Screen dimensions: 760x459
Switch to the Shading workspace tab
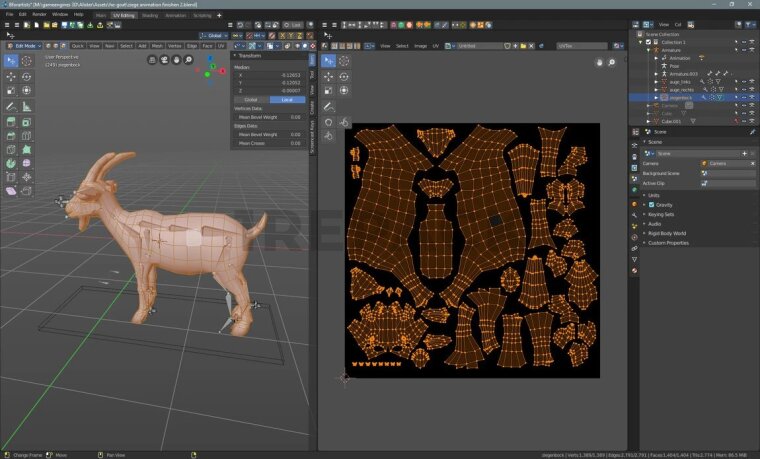tap(149, 15)
